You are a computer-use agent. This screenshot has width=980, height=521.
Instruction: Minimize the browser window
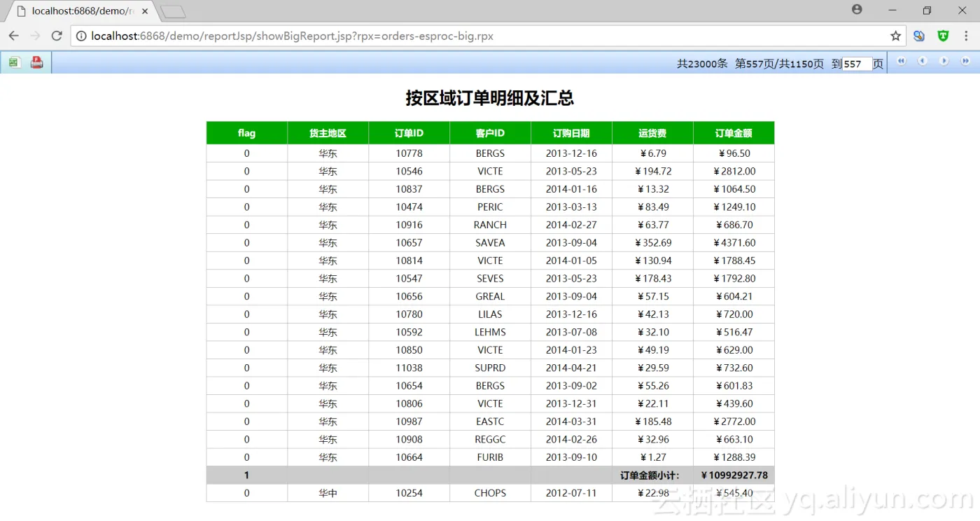pyautogui.click(x=892, y=11)
